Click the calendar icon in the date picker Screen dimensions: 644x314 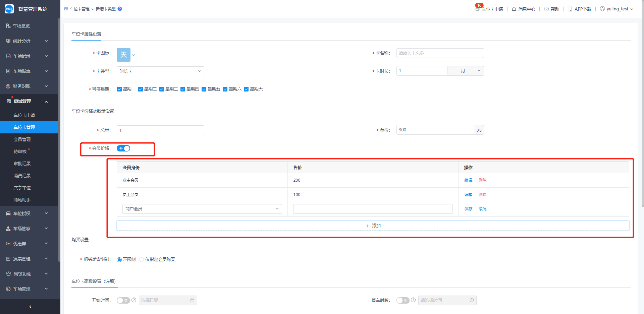click(x=192, y=300)
